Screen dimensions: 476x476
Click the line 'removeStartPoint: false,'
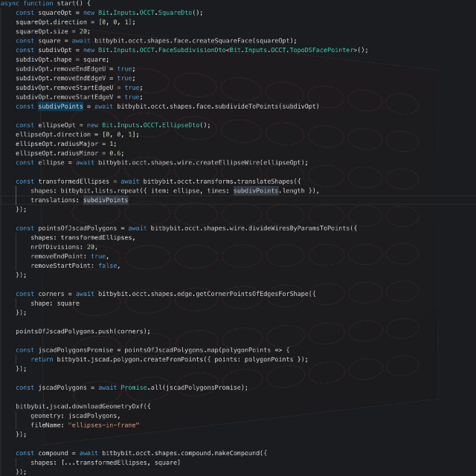tap(76, 266)
